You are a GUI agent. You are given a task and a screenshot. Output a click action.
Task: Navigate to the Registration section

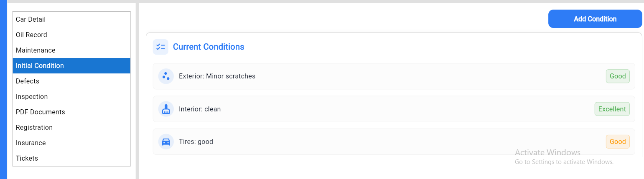34,128
